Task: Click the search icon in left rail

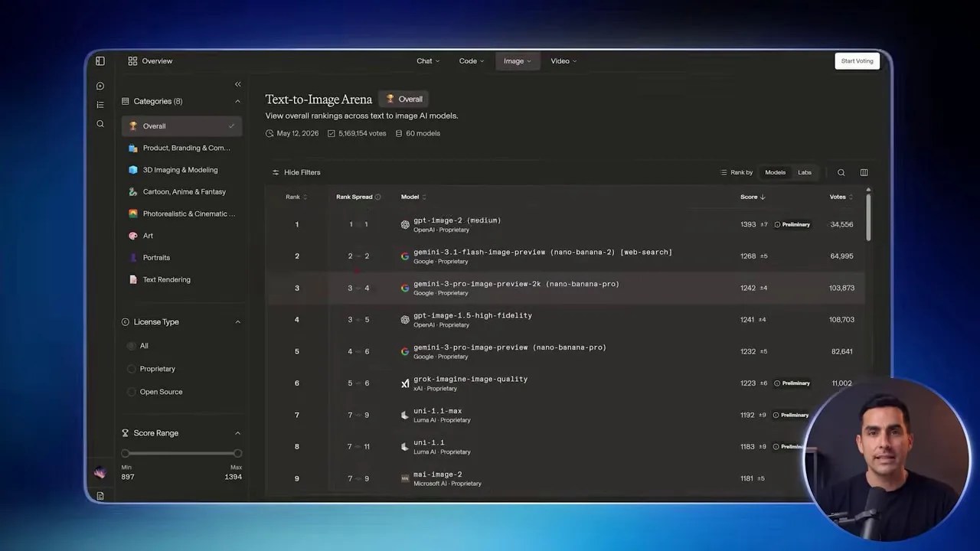Action: point(100,124)
